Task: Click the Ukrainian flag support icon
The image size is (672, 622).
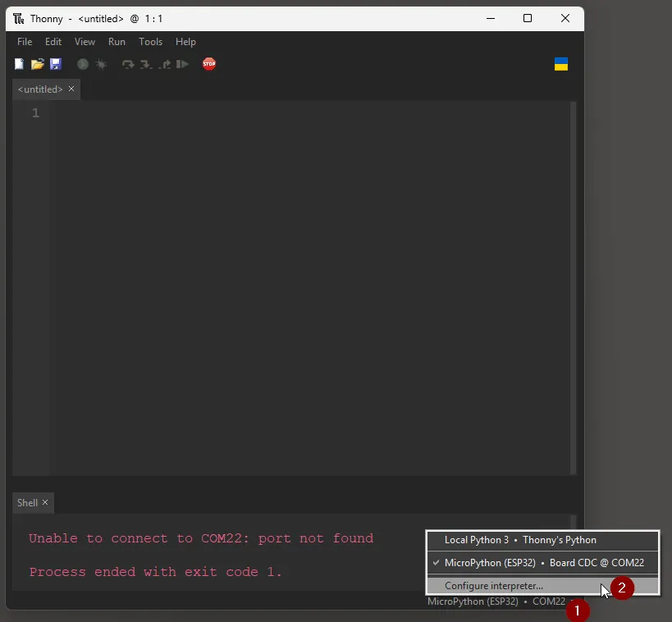Action: (560, 63)
